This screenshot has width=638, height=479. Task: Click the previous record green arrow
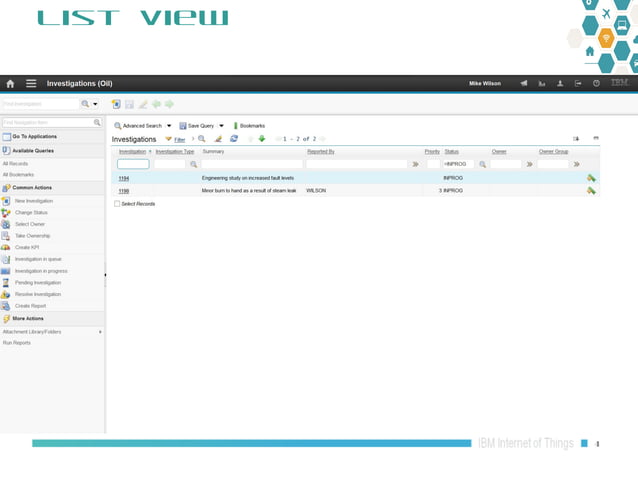tap(156, 104)
